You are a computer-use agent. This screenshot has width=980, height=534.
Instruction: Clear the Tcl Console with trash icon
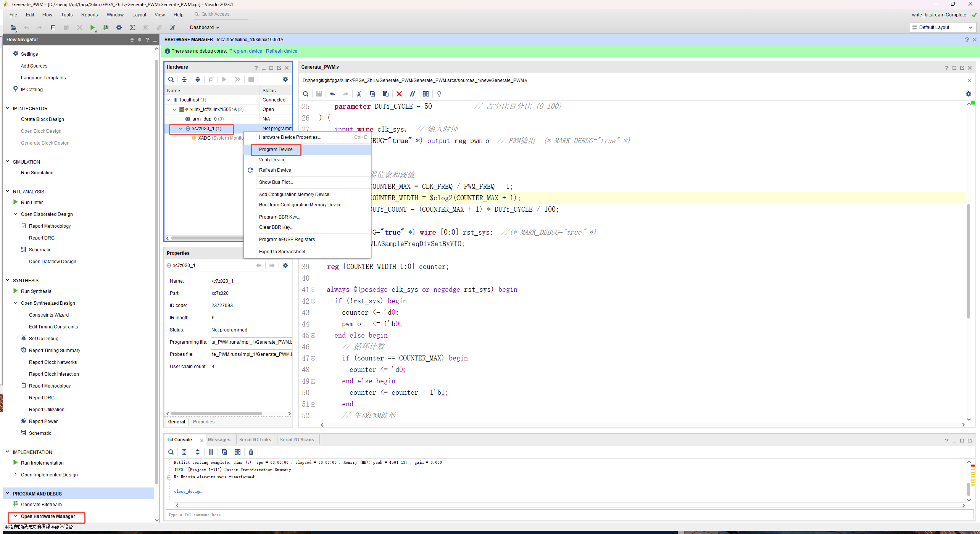251,452
